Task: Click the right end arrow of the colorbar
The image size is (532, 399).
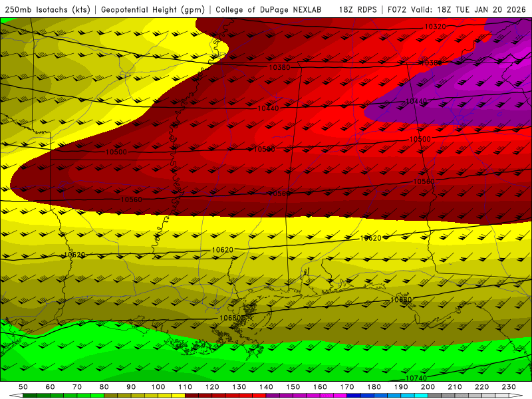Action: click(516, 396)
